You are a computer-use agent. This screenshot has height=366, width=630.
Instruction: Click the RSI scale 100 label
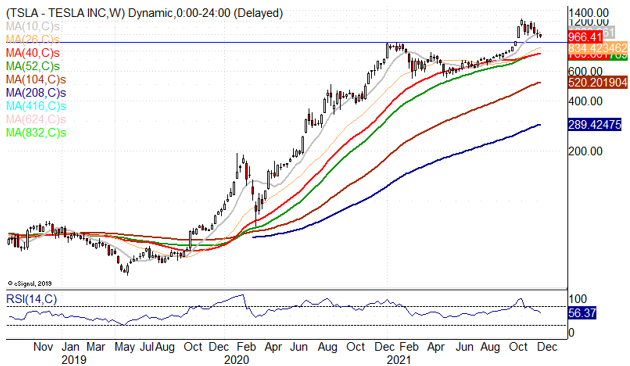point(578,299)
